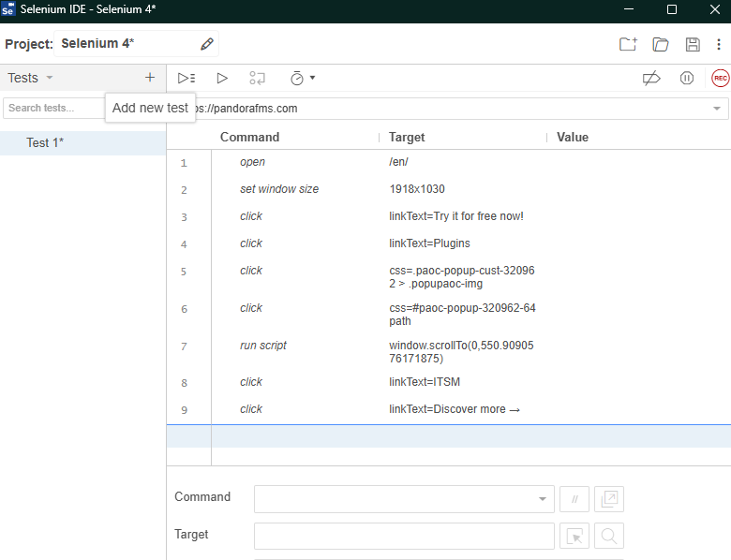This screenshot has height=560, width=731.
Task: Open the test execution speed timer
Action: pyautogui.click(x=296, y=78)
